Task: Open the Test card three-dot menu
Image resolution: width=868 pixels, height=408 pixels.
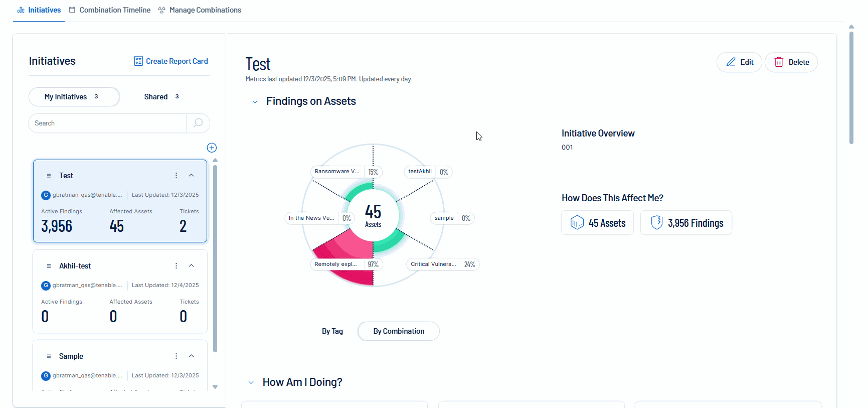Action: (176, 176)
